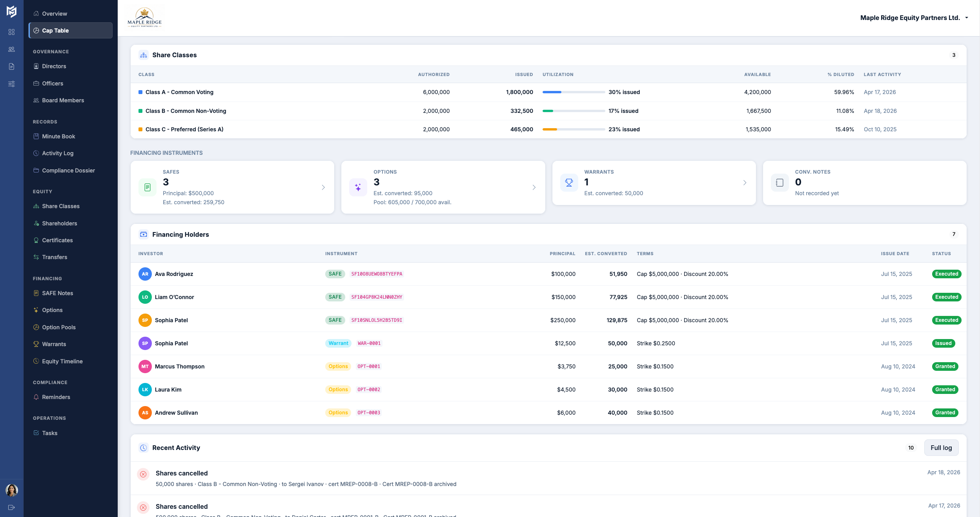Click the user avatar photo in left rail
The width and height of the screenshot is (980, 517).
pyautogui.click(x=11, y=490)
